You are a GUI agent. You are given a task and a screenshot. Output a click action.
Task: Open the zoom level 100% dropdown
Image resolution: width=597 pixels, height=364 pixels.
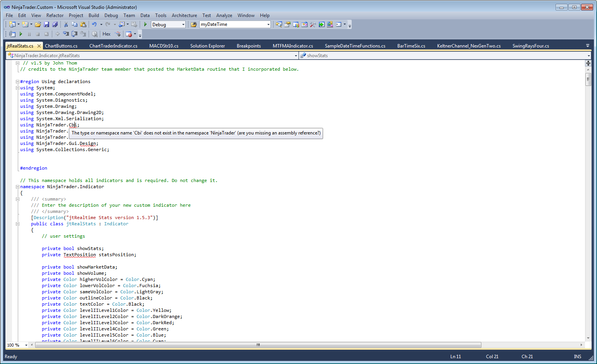coord(26,345)
